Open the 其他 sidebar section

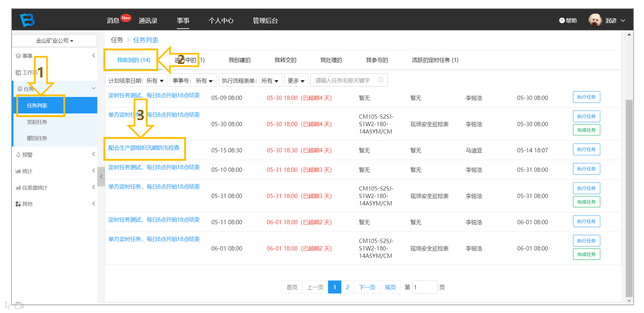[55, 204]
